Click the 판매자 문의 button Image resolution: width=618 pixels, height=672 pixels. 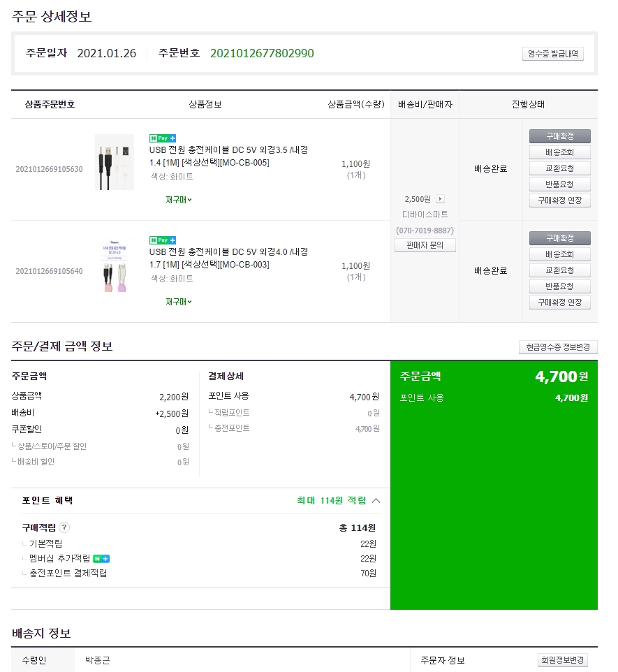pos(425,245)
